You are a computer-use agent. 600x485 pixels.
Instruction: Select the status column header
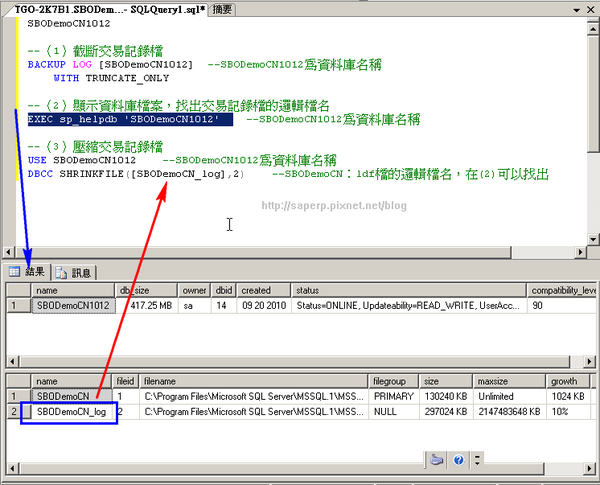[409, 291]
